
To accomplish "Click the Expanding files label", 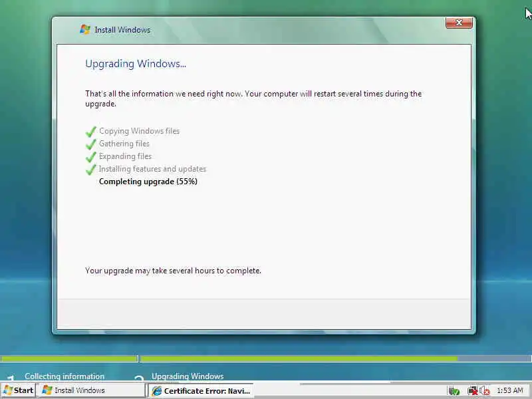I will pos(125,156).
